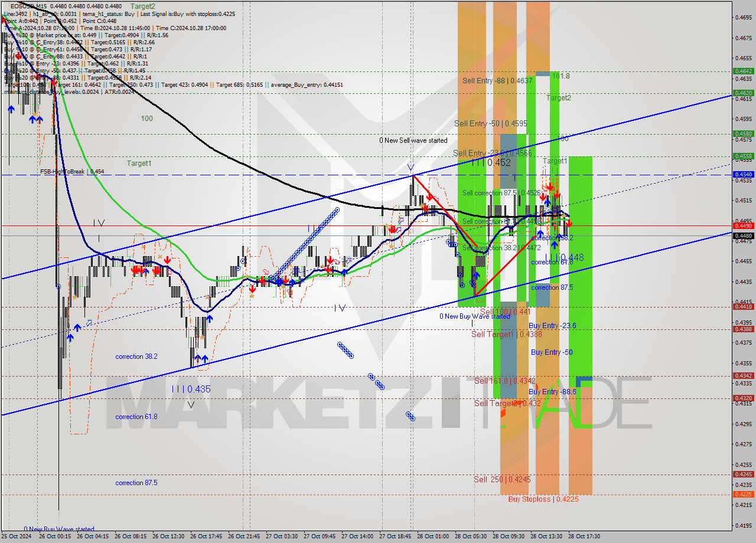Select the red 0.4410 price tag
756x543 pixels.
[x=742, y=306]
